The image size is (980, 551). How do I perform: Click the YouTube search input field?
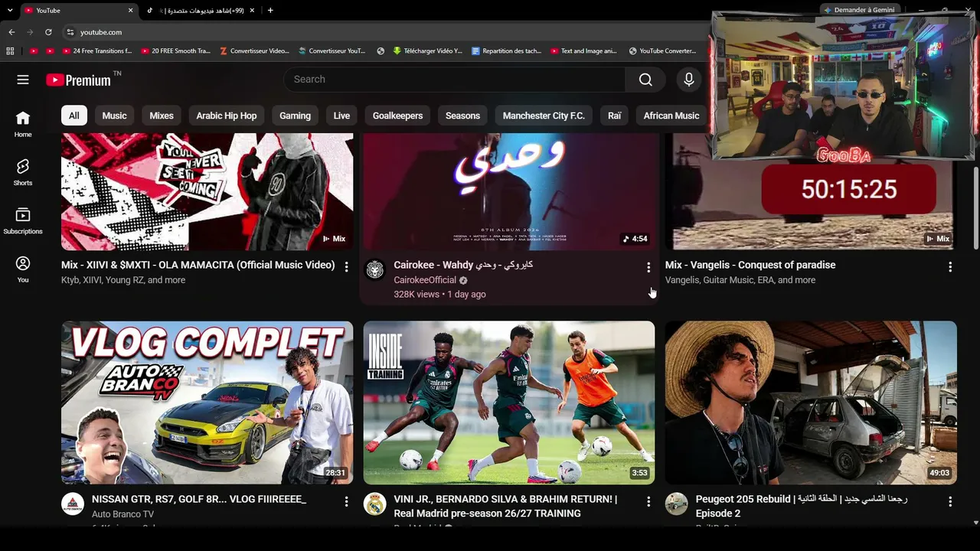[455, 80]
